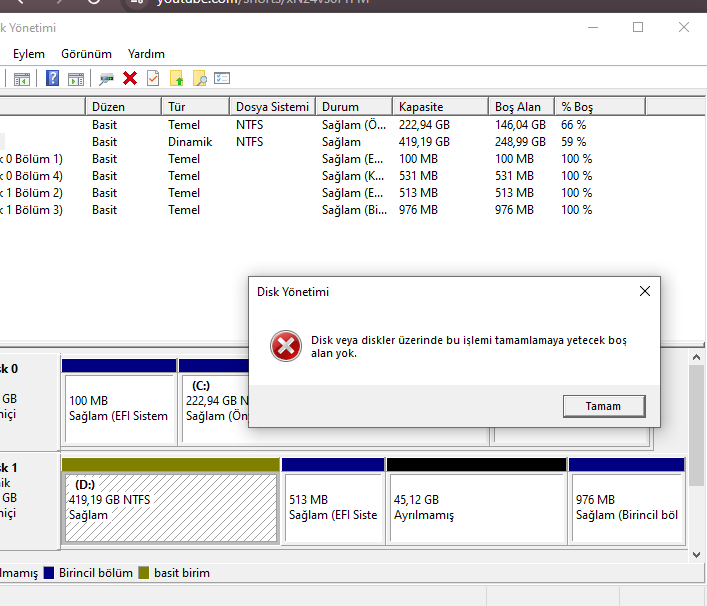Click the Show/Hide Action Pane toolbar icon
Screen dimensions: 707x606
tap(76, 79)
